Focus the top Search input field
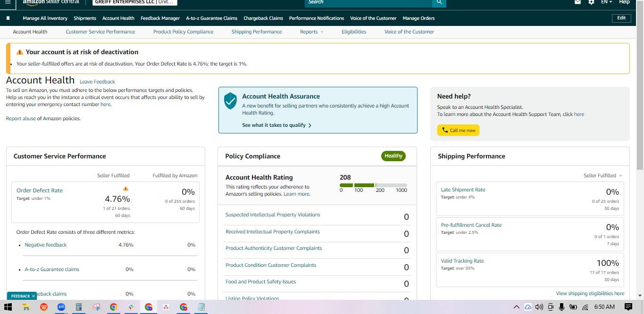 (368, 2)
